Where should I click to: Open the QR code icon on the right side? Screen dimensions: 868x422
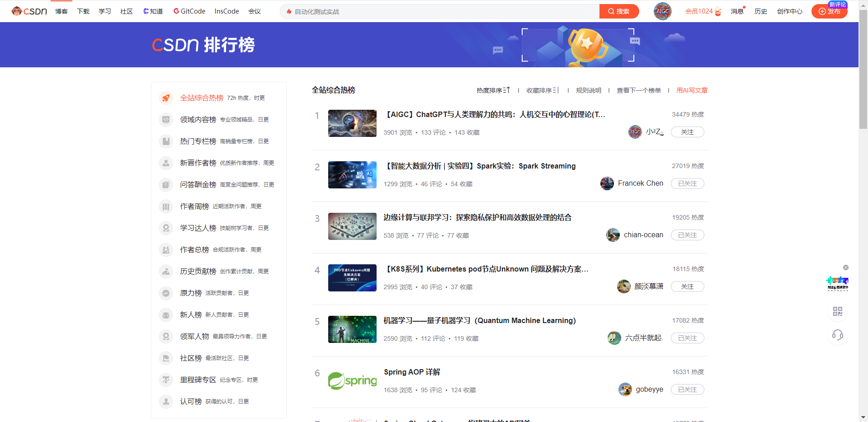pos(837,311)
